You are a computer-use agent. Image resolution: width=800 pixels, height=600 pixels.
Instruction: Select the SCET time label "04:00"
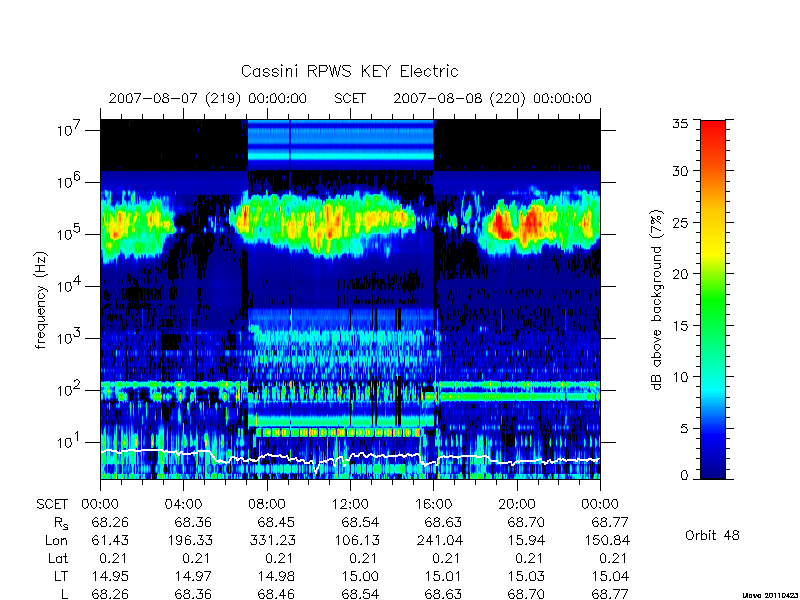coord(183,505)
